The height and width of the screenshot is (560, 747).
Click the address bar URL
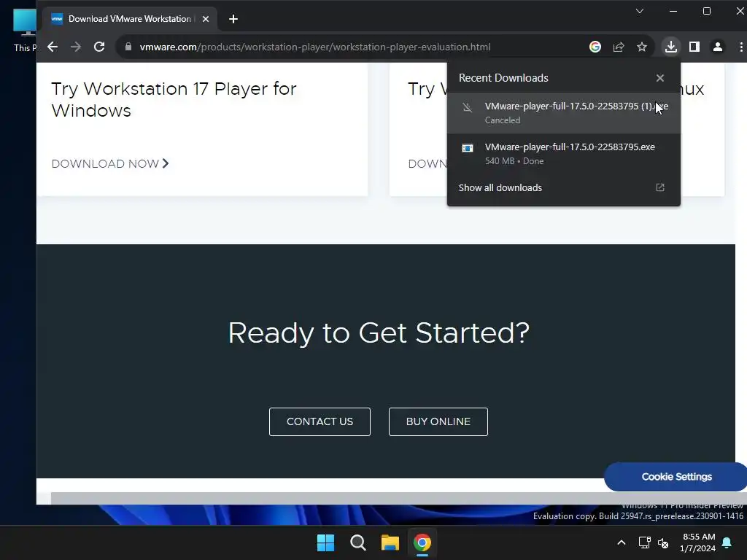pos(315,47)
